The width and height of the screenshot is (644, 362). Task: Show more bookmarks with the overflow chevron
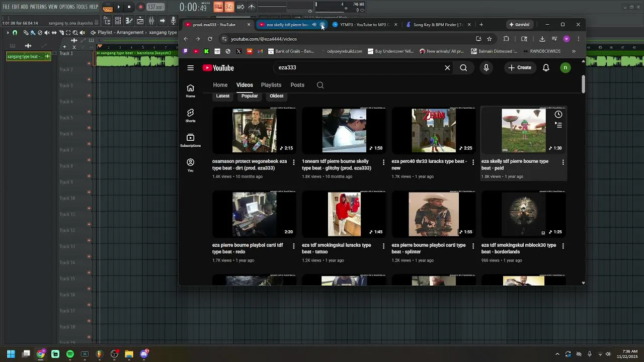click(x=574, y=51)
